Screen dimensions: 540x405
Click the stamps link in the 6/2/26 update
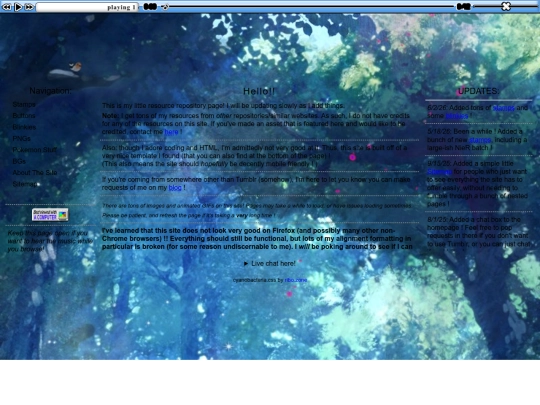click(x=503, y=108)
